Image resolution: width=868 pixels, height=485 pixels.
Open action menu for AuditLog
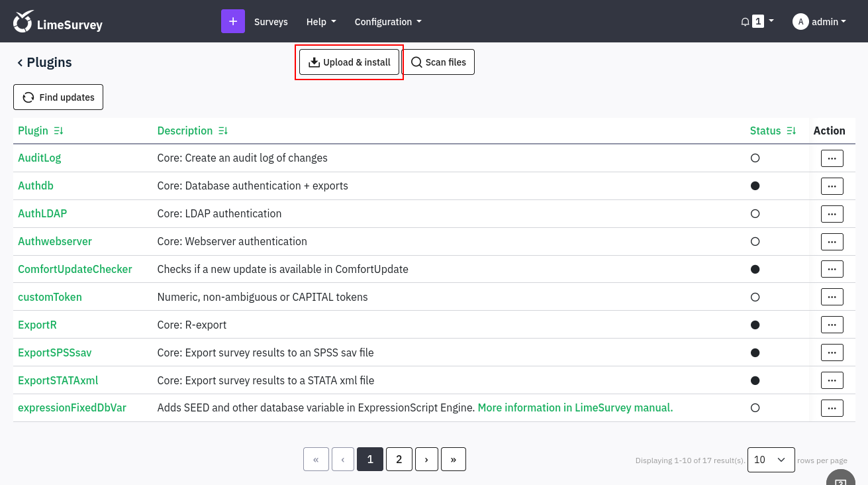click(832, 158)
